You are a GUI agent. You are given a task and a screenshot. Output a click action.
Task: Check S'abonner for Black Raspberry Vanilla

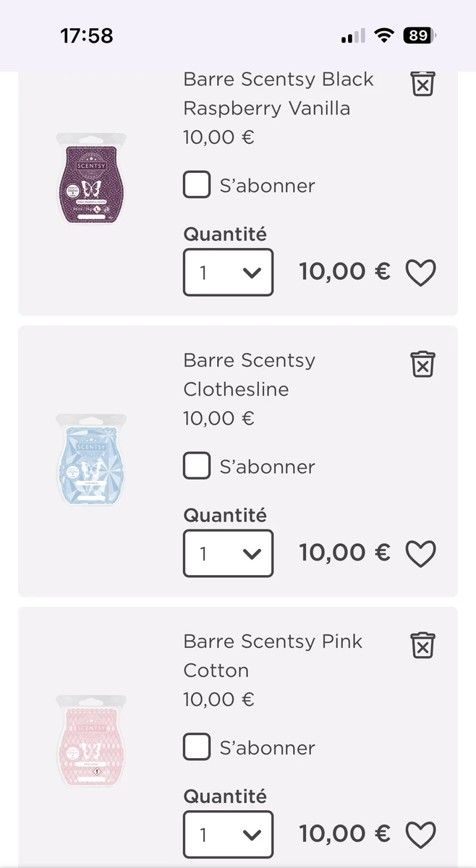point(197,185)
